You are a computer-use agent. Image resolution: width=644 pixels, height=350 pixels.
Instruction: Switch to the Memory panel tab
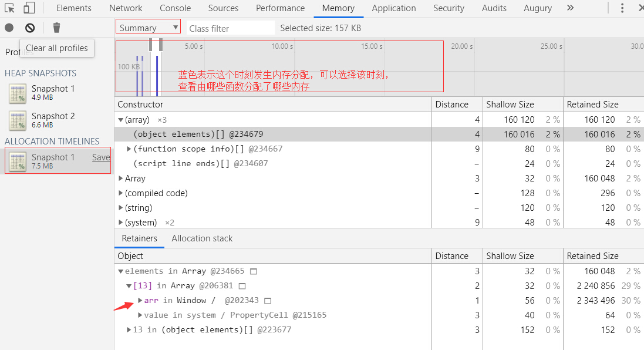(338, 8)
